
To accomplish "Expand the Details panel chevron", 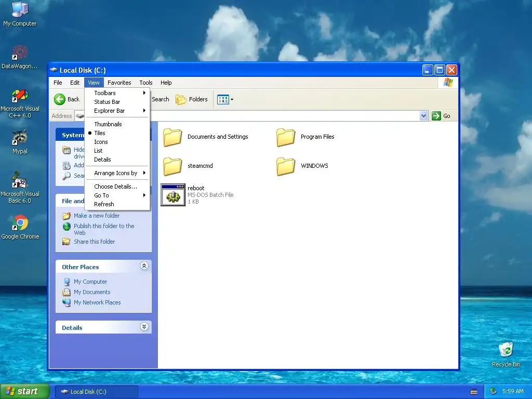I will [144, 327].
